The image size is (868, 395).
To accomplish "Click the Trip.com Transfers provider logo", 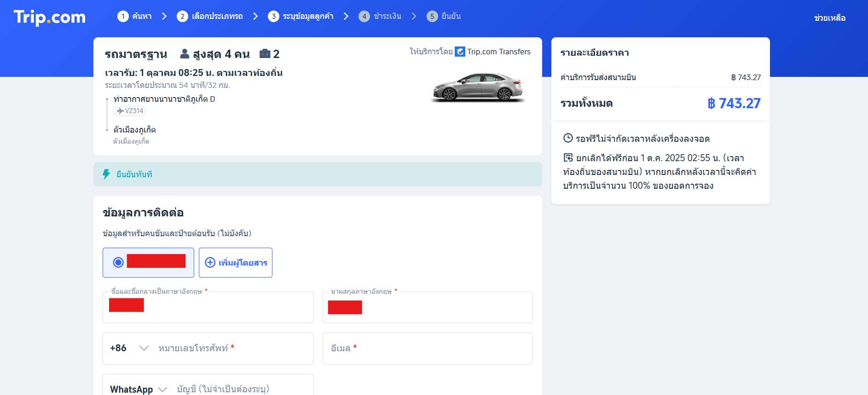I will pos(460,52).
